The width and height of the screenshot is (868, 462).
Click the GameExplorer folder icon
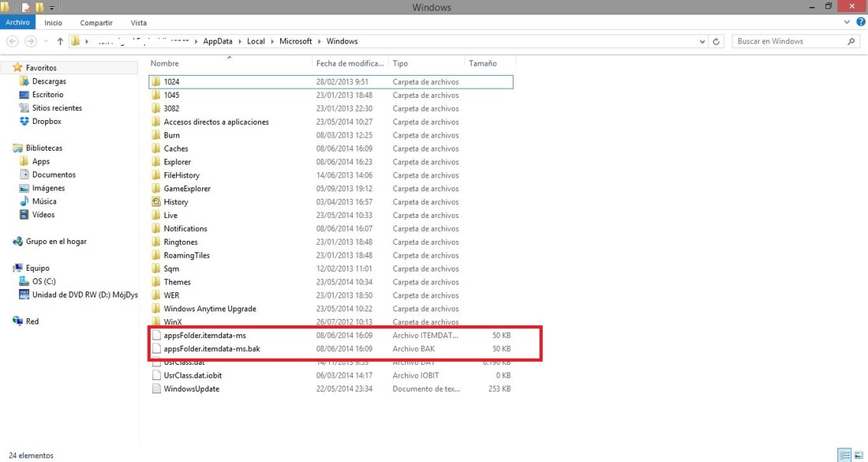[x=156, y=188]
